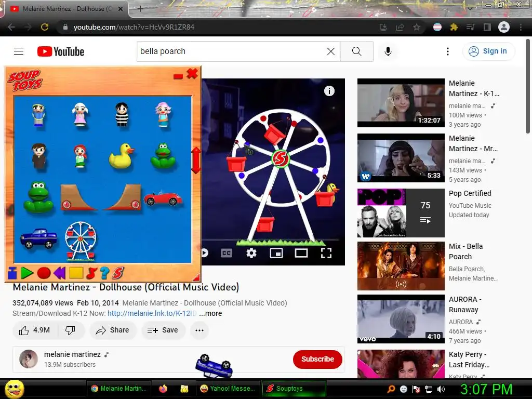This screenshot has height=399, width=532.
Task: Start voice search with the microphone
Action: tap(388, 51)
